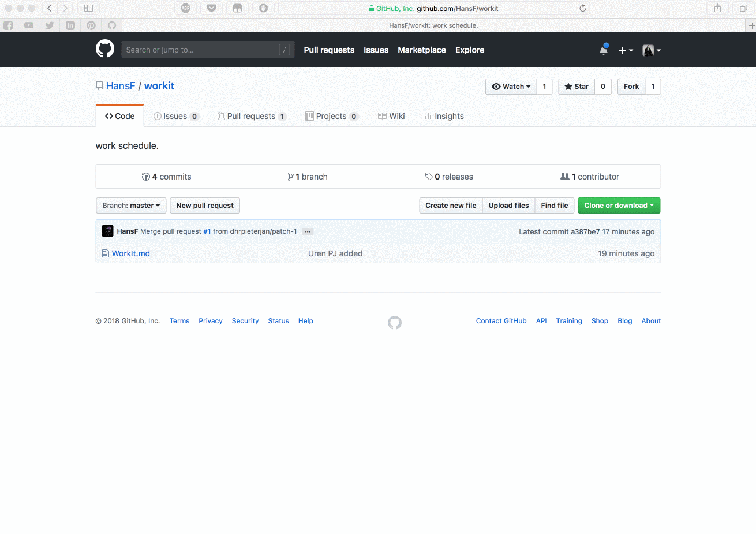View the 4 commits link

pos(166,177)
